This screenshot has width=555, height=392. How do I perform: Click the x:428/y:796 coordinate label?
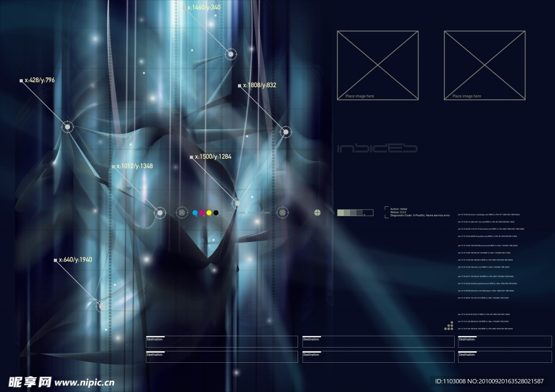(40, 80)
